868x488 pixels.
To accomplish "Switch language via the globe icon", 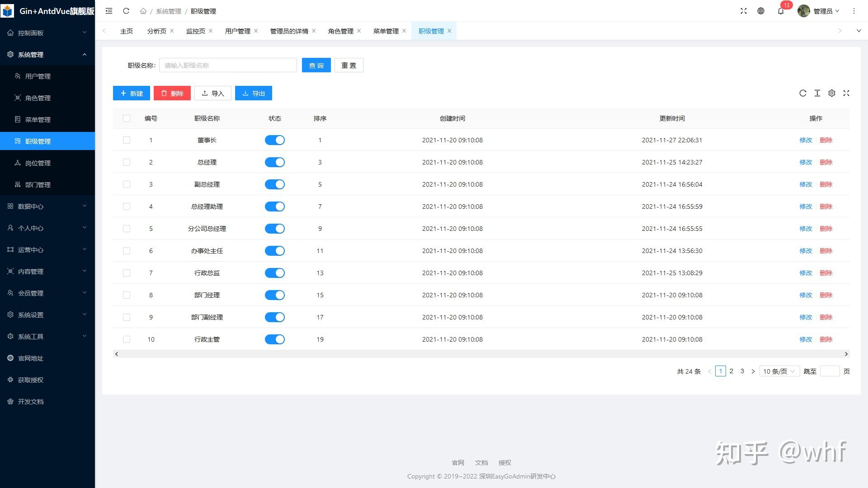I will click(761, 11).
